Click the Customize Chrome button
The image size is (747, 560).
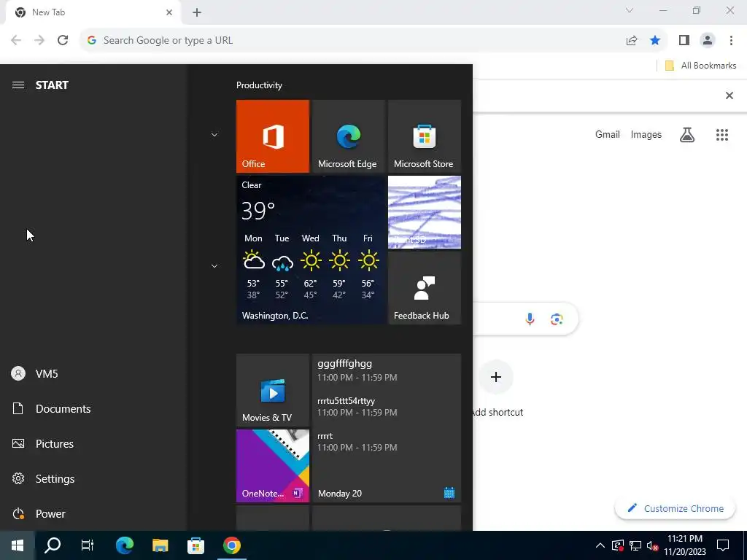click(676, 508)
